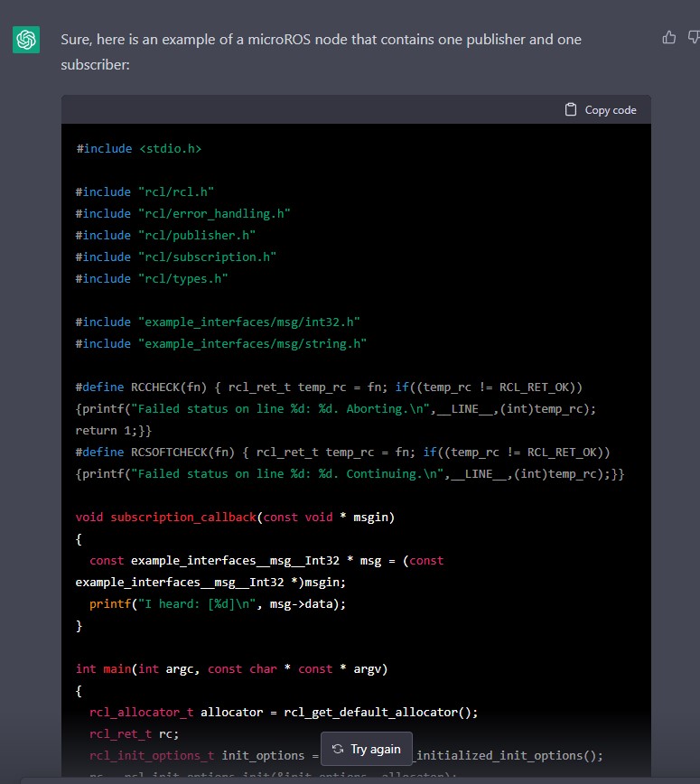
Task: Click the #include <stdio.h> line
Action: pyautogui.click(x=138, y=148)
